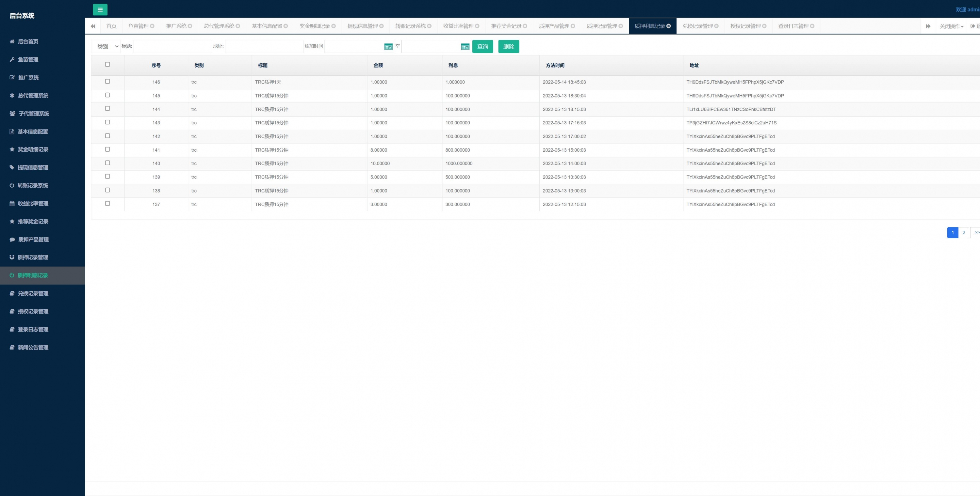Click the green hamburger menu toggle icon

click(100, 9)
